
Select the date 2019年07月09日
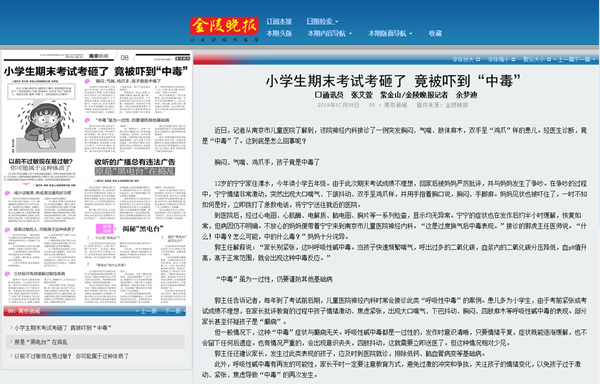click(x=338, y=105)
